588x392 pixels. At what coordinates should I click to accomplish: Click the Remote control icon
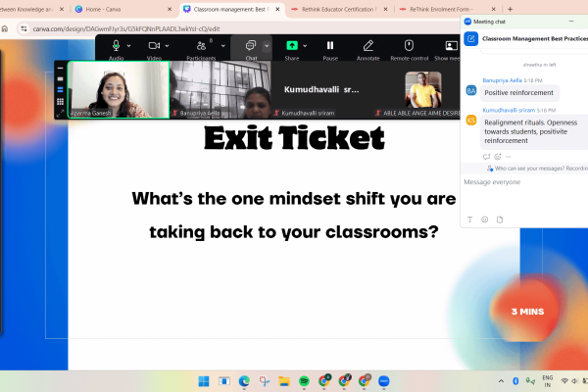409,46
